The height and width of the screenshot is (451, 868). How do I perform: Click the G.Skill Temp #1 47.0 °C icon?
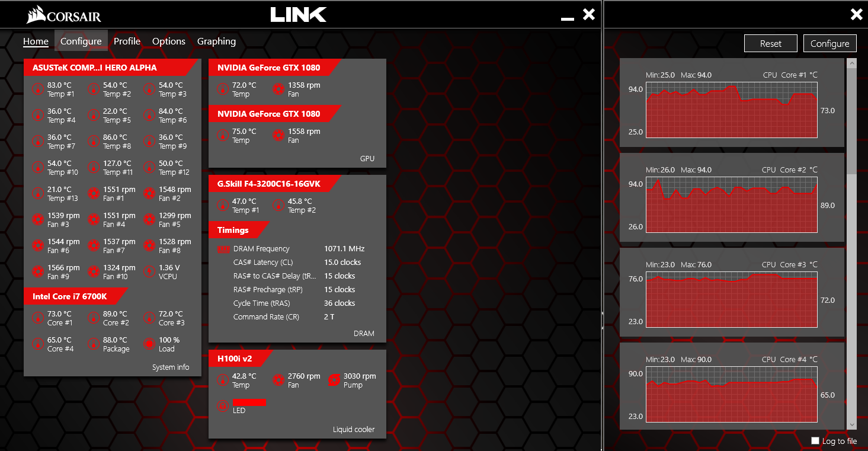coord(223,206)
